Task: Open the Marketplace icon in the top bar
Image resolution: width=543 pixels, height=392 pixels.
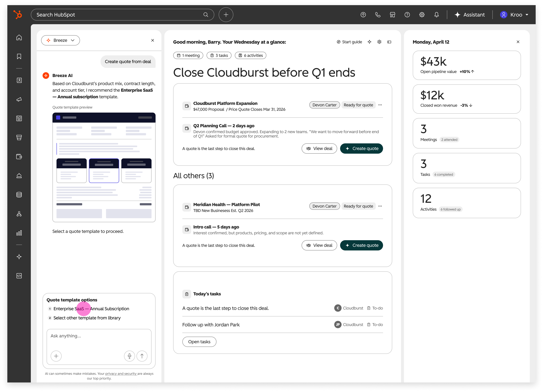Action: pos(392,15)
